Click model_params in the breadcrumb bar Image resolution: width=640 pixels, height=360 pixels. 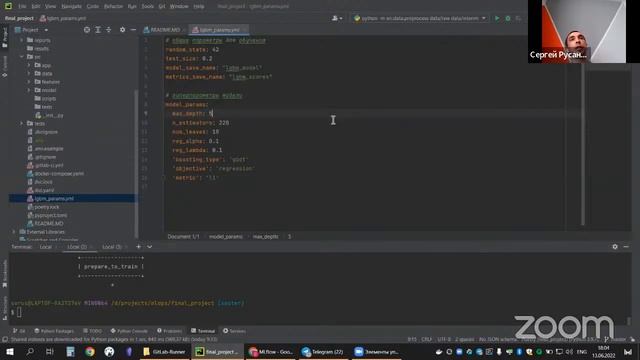226,237
